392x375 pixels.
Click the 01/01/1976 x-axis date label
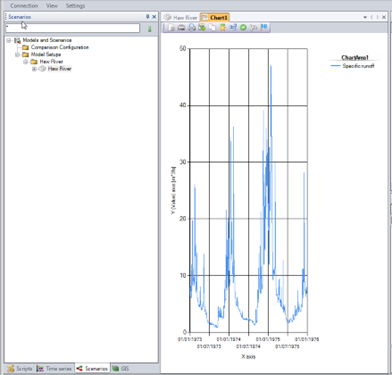tap(307, 339)
